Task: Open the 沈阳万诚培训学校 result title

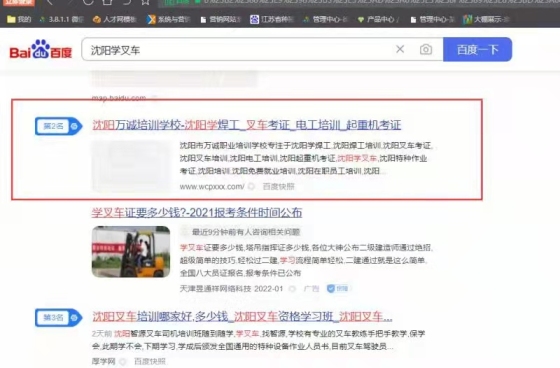Action: pyautogui.click(x=247, y=125)
